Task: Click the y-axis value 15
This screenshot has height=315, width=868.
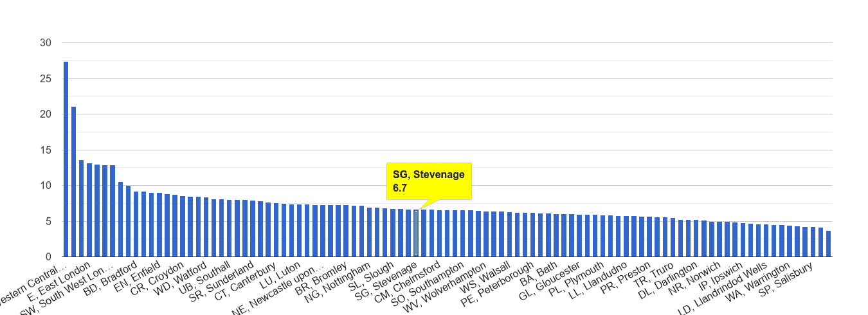Action: point(46,150)
